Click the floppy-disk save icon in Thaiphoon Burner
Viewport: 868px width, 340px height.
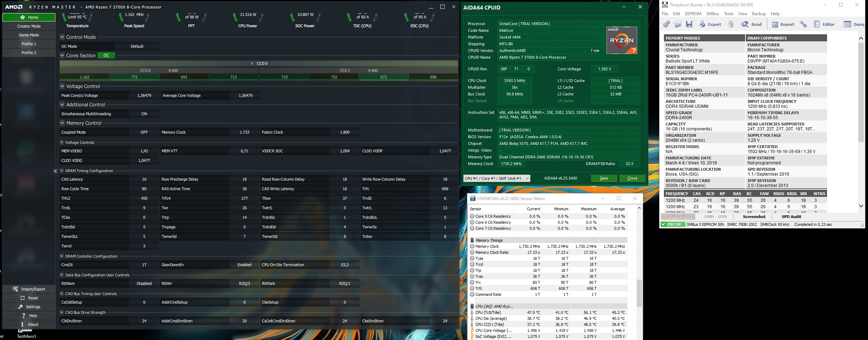[689, 24]
